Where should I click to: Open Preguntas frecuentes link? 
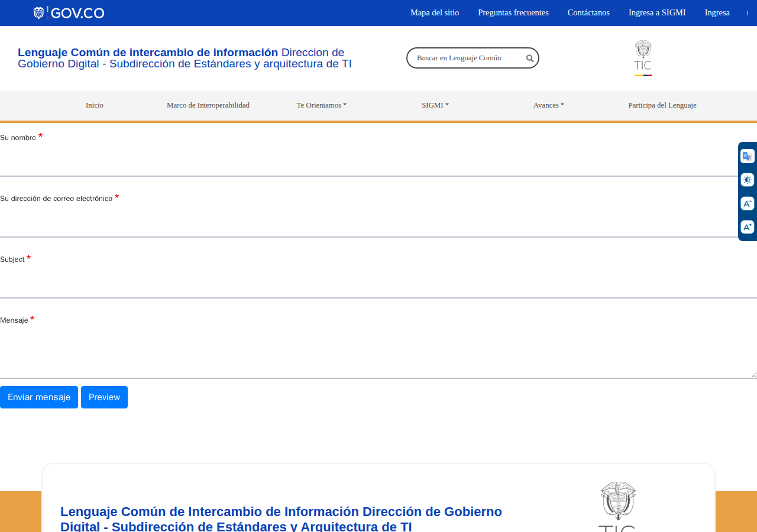(x=513, y=12)
